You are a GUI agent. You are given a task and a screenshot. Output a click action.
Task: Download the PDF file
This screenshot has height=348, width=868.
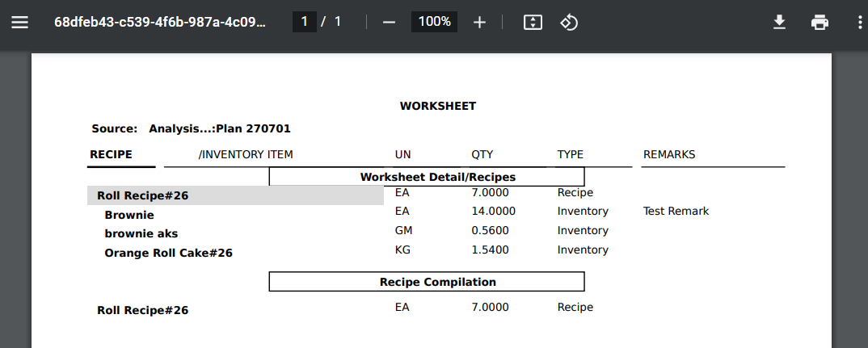[779, 22]
